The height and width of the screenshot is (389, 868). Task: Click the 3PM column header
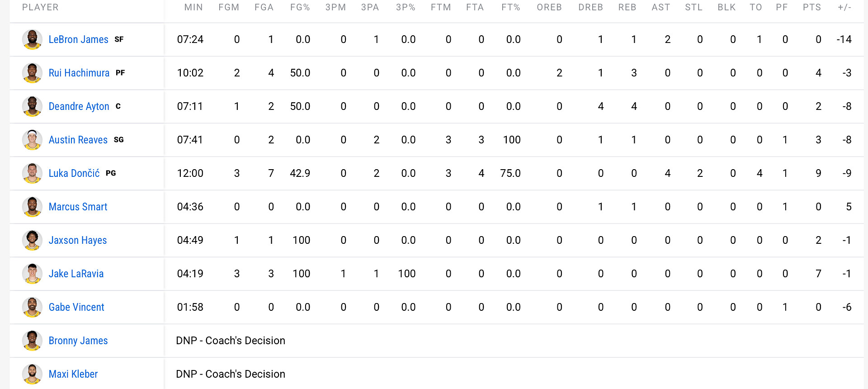coord(335,7)
